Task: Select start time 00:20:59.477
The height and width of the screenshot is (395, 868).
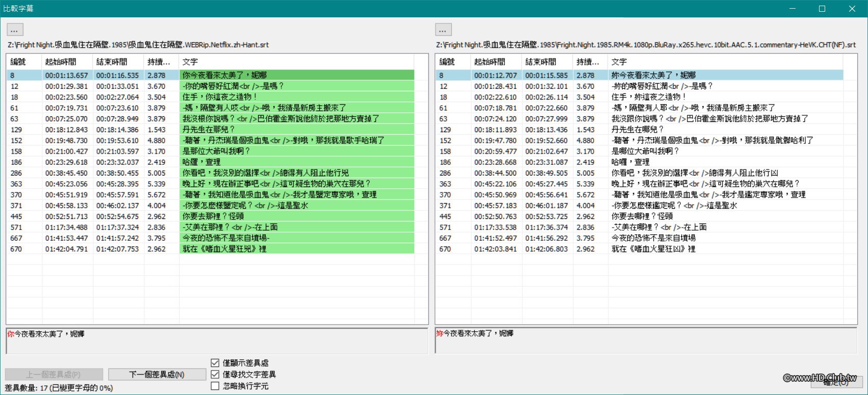Action: coord(496,152)
